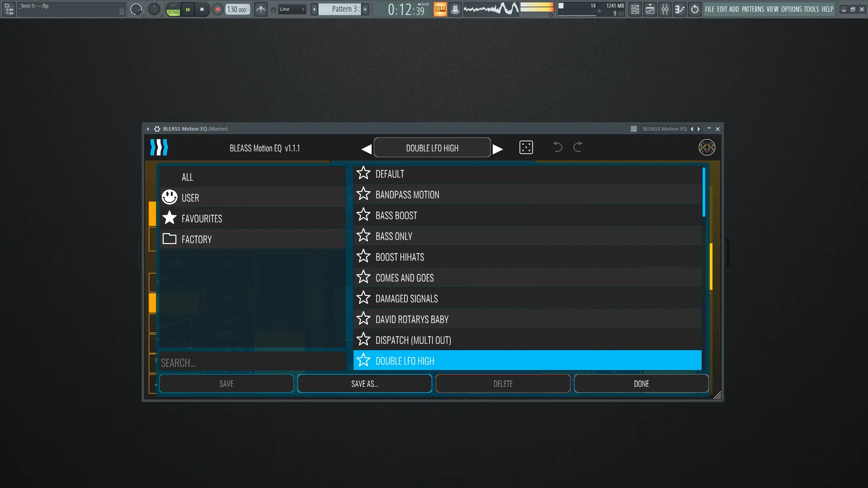Viewport: 868px width, 488px height.
Task: Toggle Pat/Song mode switch
Action: coord(173,9)
